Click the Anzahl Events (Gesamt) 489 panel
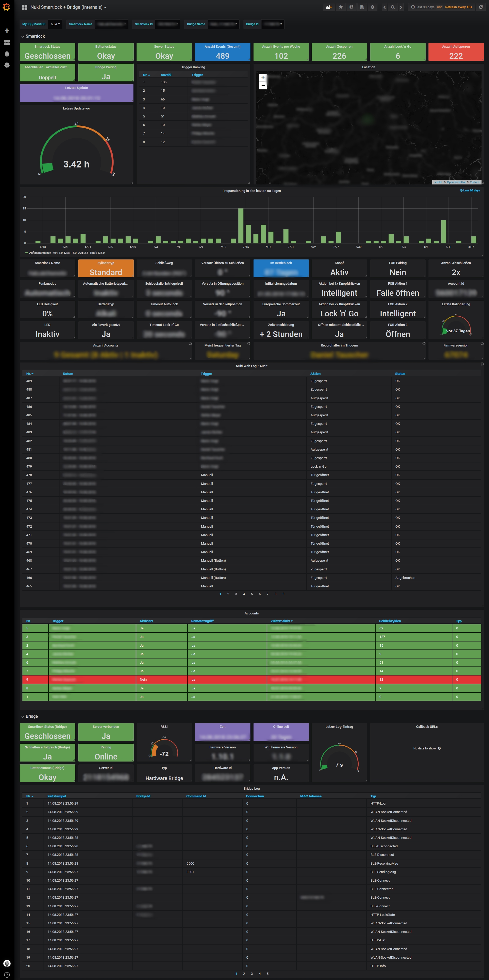 tap(223, 52)
